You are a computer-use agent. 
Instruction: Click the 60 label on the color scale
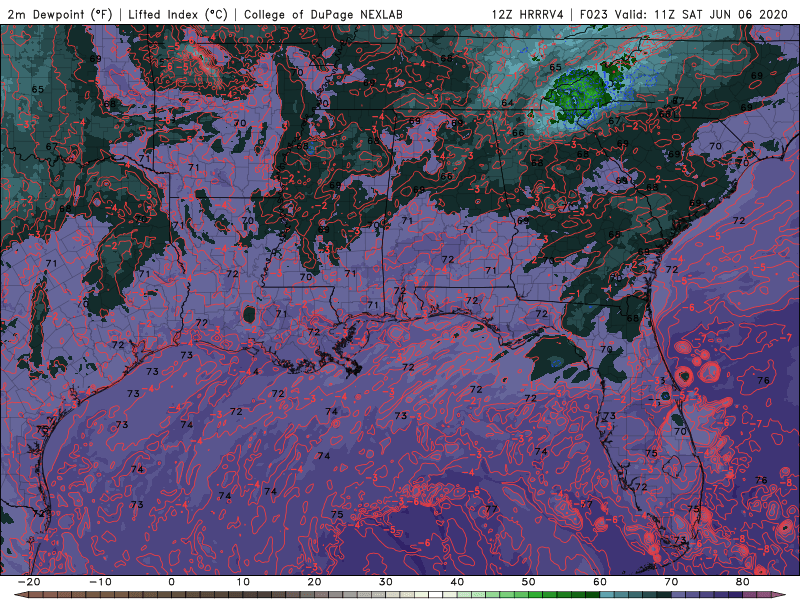coord(600,582)
